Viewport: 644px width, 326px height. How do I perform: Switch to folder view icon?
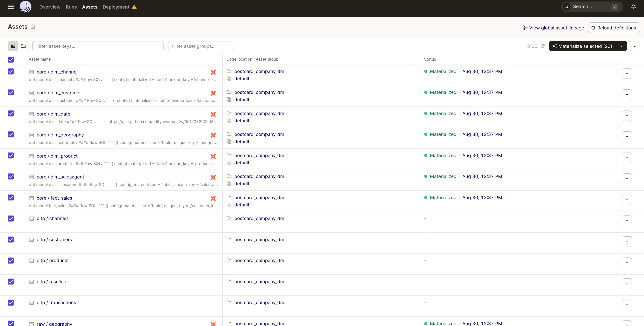tap(23, 46)
